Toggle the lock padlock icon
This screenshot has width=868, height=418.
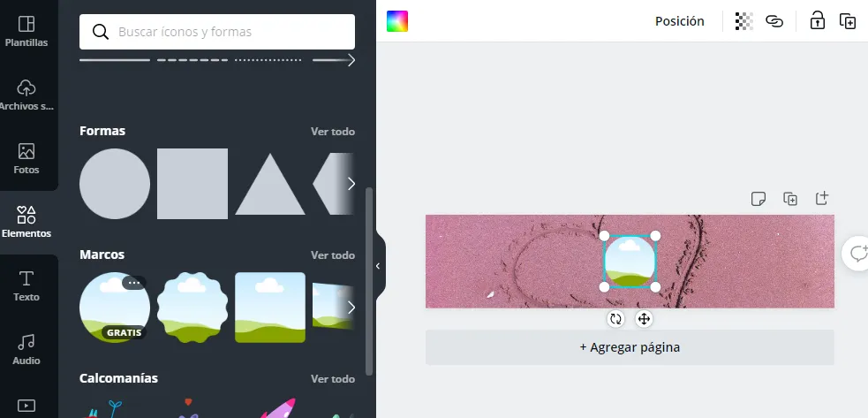coord(817,20)
